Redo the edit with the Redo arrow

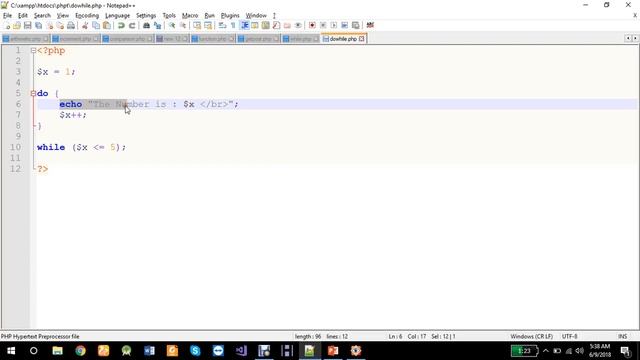click(132, 25)
